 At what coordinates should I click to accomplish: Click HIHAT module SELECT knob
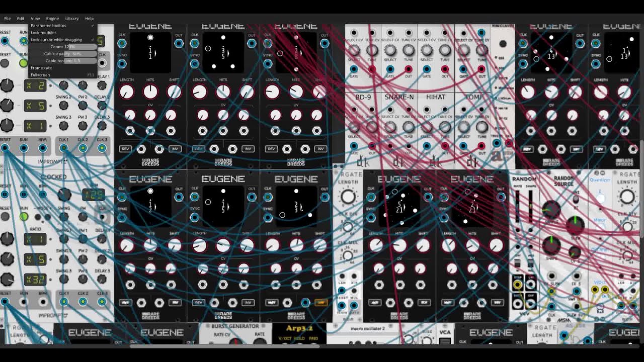[427, 127]
